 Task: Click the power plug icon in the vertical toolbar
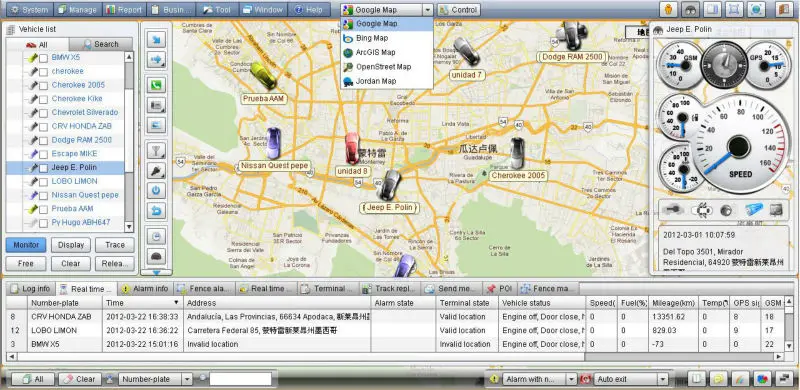(156, 170)
